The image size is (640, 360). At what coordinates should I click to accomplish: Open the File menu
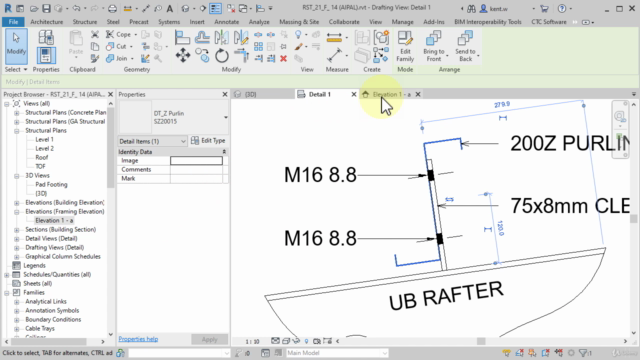pyautogui.click(x=13, y=22)
